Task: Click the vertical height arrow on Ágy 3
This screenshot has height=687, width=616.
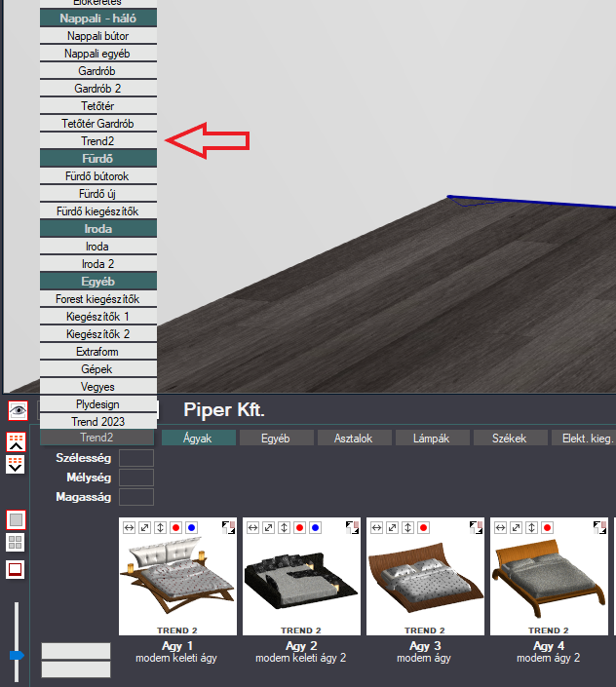Action: click(x=407, y=527)
